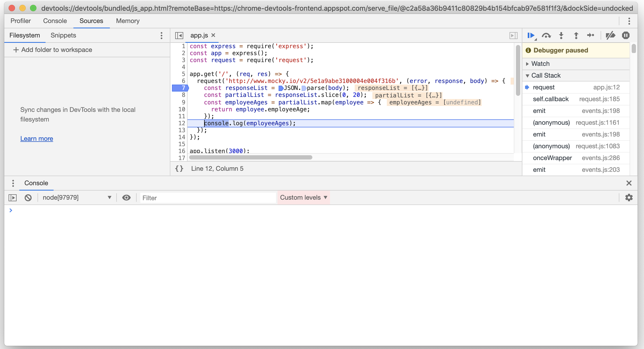This screenshot has height=349, width=644.
Task: Open the Snippets panel
Action: pyautogui.click(x=63, y=35)
